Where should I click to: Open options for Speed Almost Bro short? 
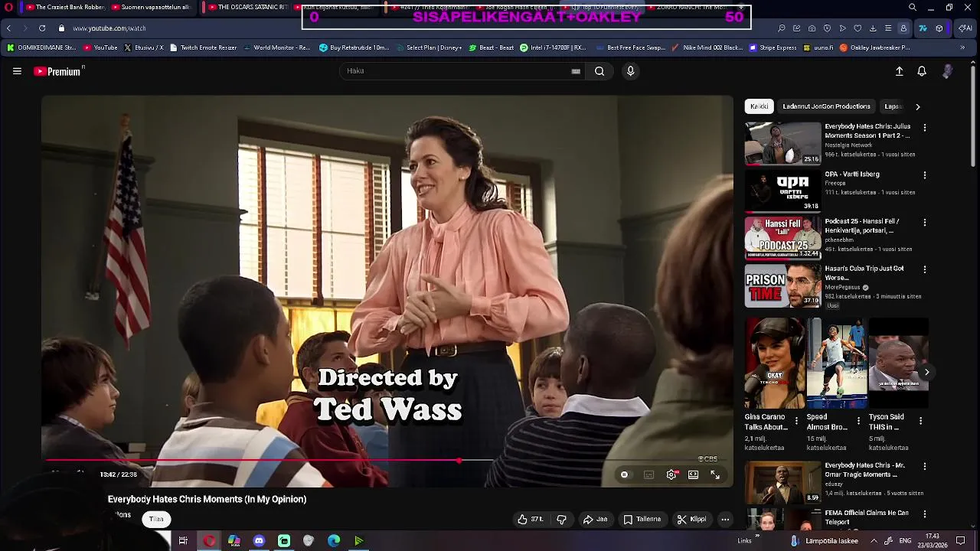click(858, 421)
